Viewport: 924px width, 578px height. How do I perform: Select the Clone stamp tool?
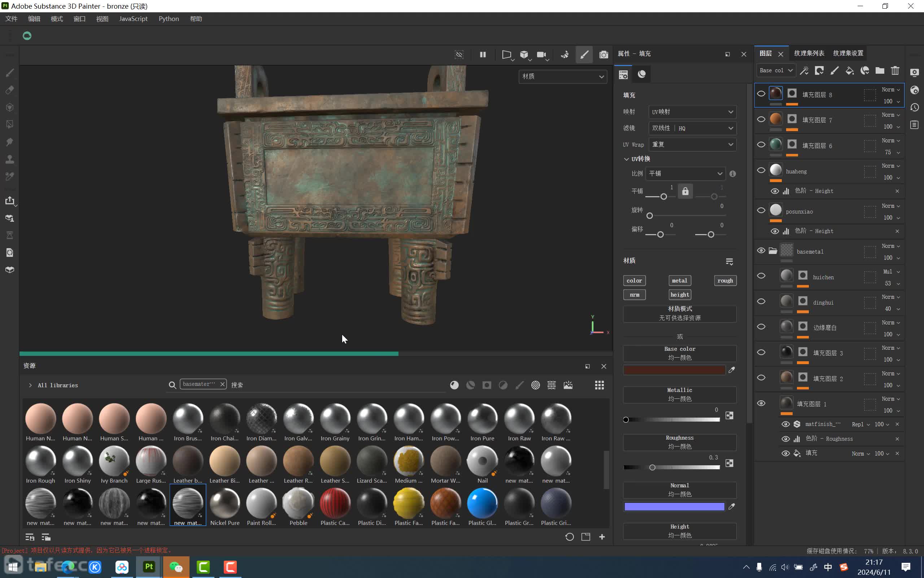tap(10, 159)
